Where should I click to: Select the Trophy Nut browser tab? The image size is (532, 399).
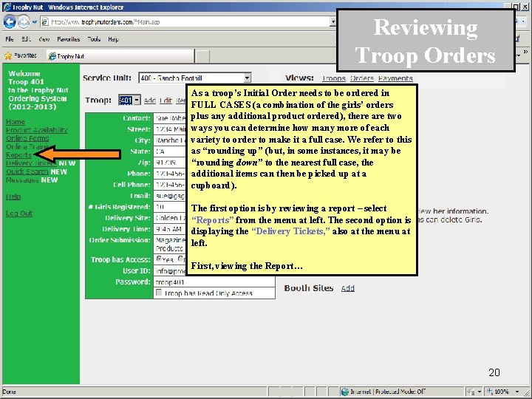click(x=120, y=56)
